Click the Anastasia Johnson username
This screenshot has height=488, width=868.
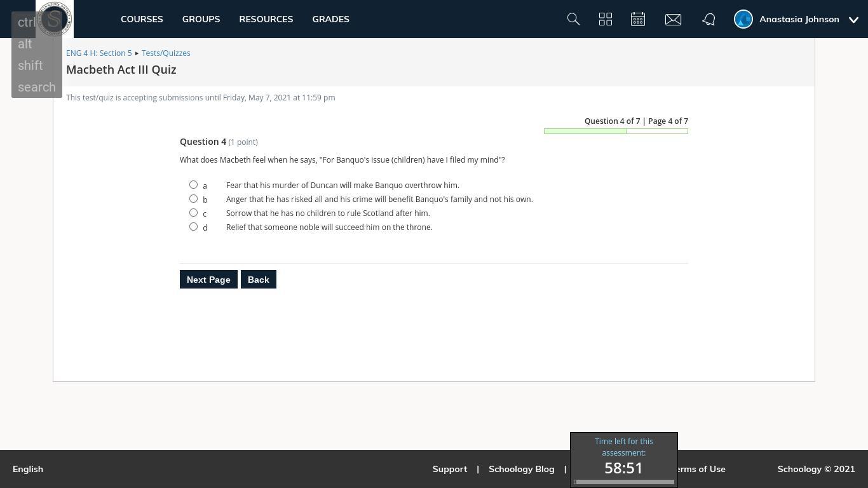pyautogui.click(x=799, y=19)
